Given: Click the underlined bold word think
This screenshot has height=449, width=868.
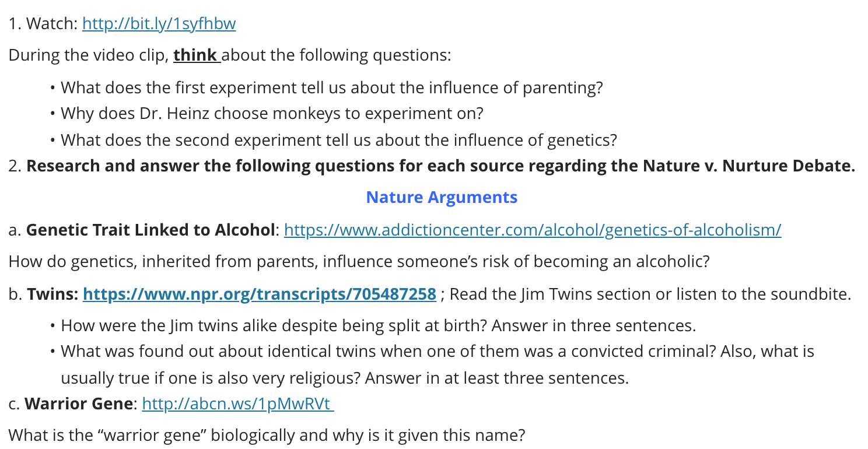Looking at the screenshot, I should click(195, 55).
